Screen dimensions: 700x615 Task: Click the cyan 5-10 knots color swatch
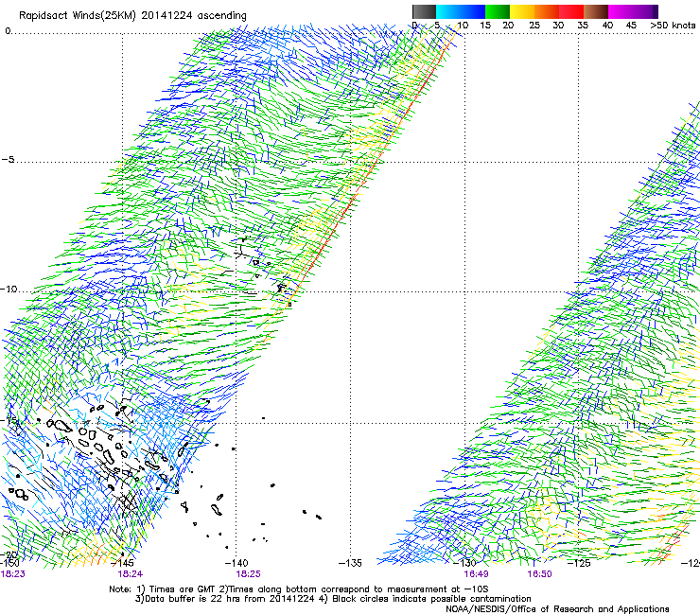[448, 11]
